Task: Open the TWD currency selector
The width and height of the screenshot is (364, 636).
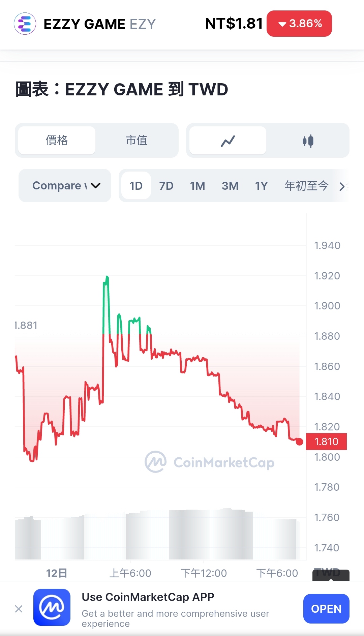Action: point(331,574)
